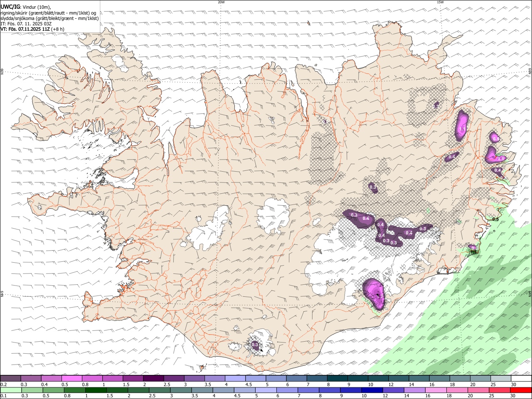This screenshot has height=399, width=532.
Task: Click the deep blue rain swatch between 10 and 12
Action: point(372,390)
